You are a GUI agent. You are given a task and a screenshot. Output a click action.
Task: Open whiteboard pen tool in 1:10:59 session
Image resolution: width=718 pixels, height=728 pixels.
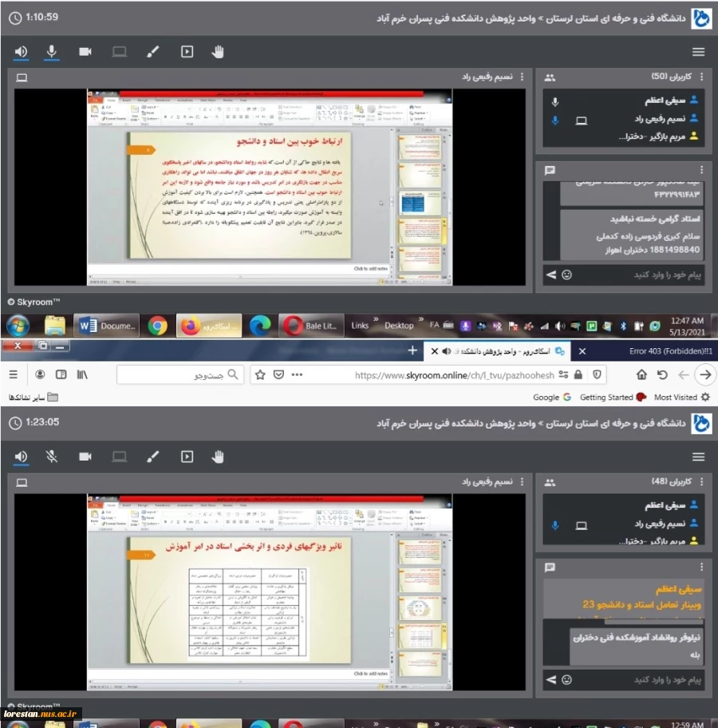click(152, 52)
